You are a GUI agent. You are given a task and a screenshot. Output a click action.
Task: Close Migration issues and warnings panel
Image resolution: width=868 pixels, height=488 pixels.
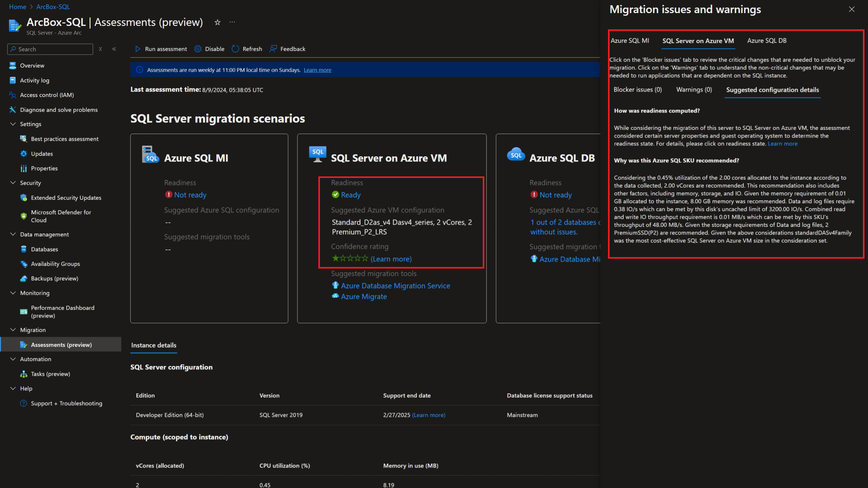(x=851, y=10)
